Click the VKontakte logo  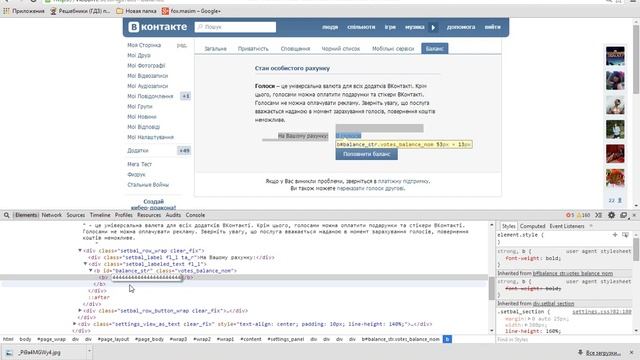[158, 27]
